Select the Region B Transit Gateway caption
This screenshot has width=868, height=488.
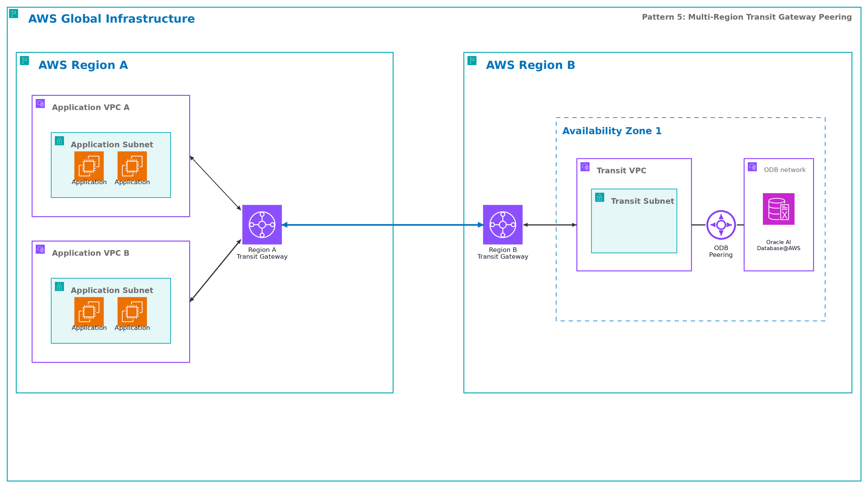[x=502, y=253]
